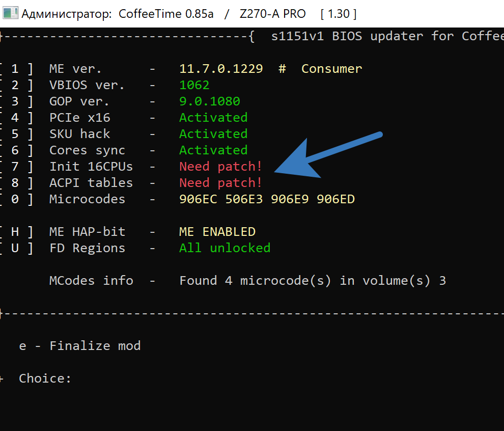Click the ME HAP-bit option
The width and height of the screenshot is (504, 431).
87,232
